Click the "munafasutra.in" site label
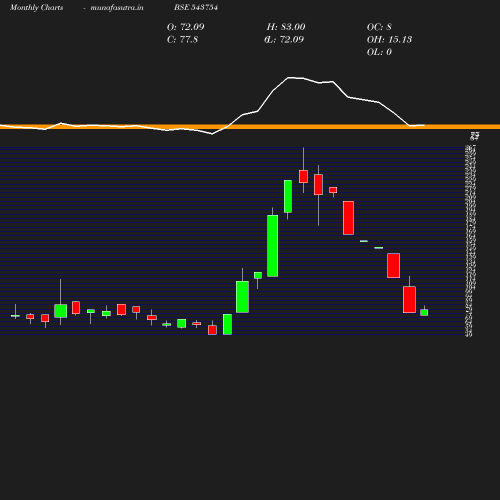The image size is (500, 500). [x=117, y=7]
